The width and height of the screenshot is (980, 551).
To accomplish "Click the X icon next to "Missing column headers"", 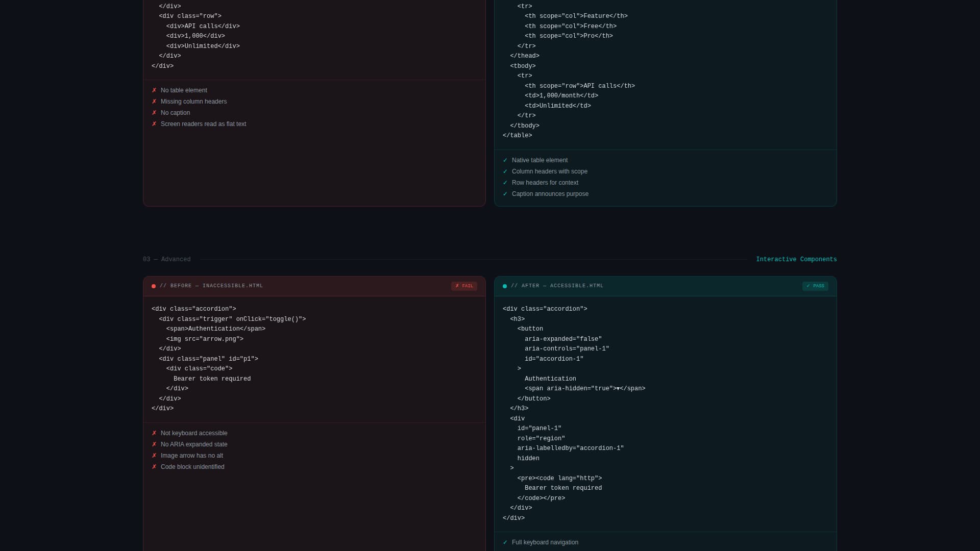I will (154, 102).
